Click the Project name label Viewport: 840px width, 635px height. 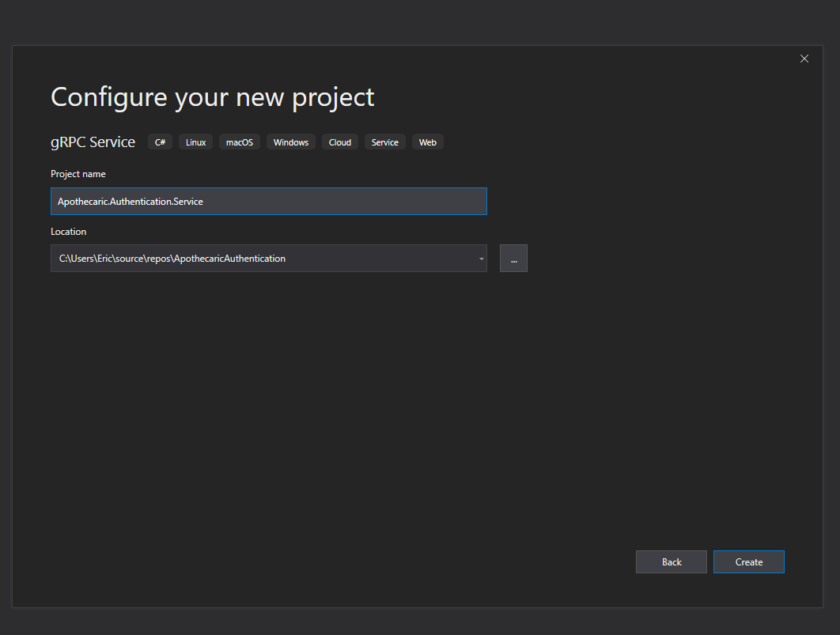pos(78,174)
